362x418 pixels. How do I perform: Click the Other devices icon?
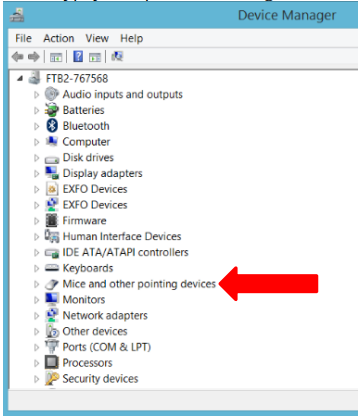[x=52, y=331]
